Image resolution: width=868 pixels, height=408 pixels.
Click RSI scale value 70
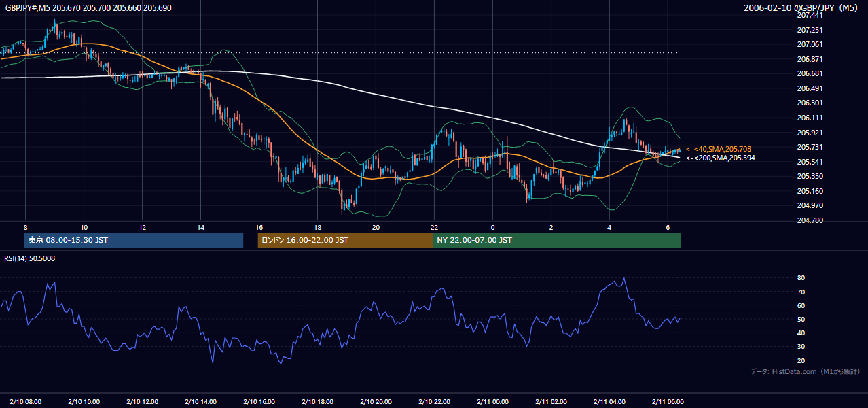pos(801,292)
